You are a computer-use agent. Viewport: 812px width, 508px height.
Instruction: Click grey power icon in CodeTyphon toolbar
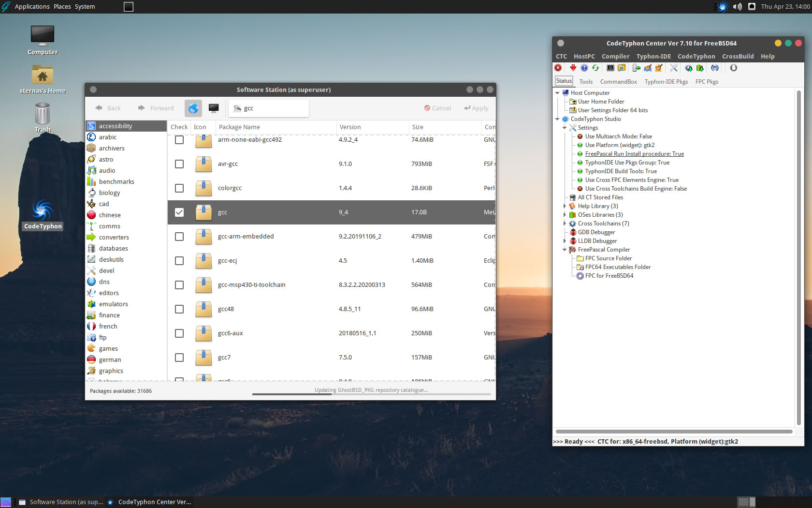click(x=733, y=68)
